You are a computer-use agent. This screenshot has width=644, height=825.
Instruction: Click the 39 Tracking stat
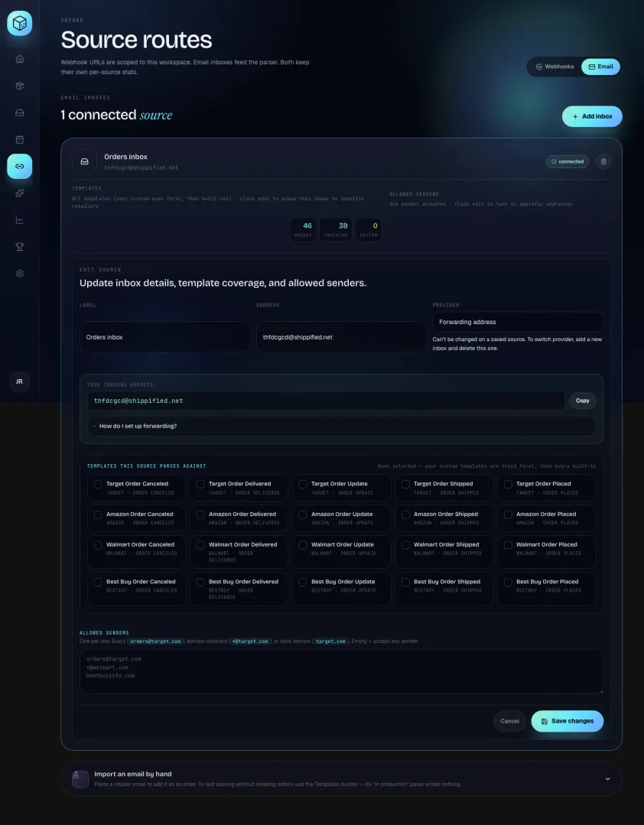click(x=337, y=230)
